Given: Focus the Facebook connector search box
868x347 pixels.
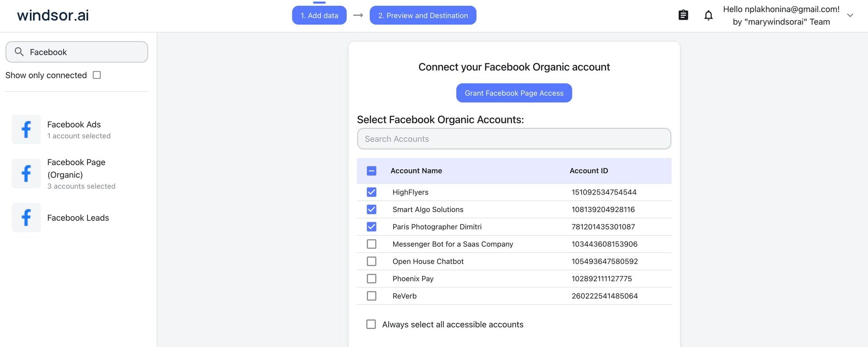Looking at the screenshot, I should pos(77,52).
